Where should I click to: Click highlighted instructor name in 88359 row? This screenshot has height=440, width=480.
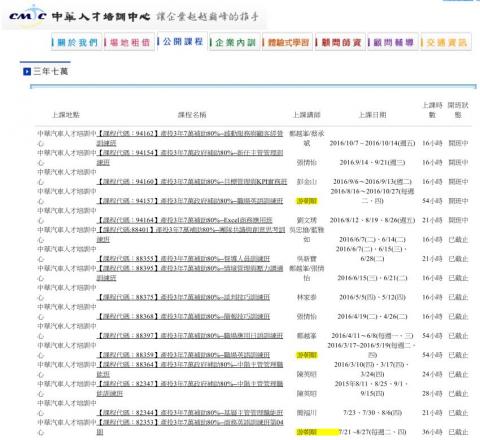tap(307, 355)
